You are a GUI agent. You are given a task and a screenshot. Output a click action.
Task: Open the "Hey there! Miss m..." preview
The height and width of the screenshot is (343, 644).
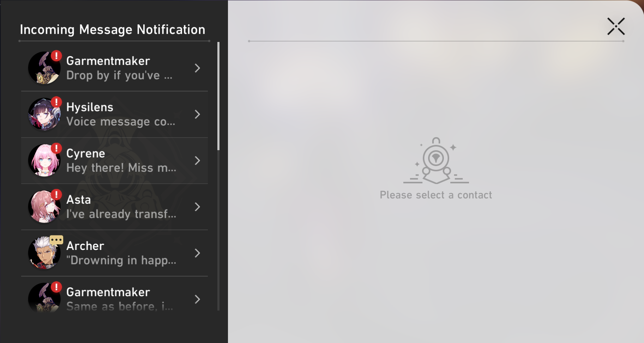(x=121, y=168)
